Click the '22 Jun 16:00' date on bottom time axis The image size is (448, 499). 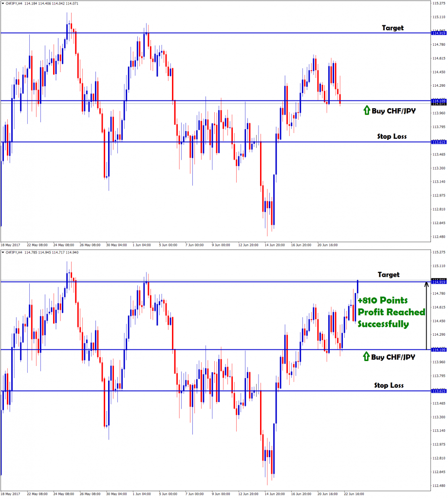pos(354,494)
